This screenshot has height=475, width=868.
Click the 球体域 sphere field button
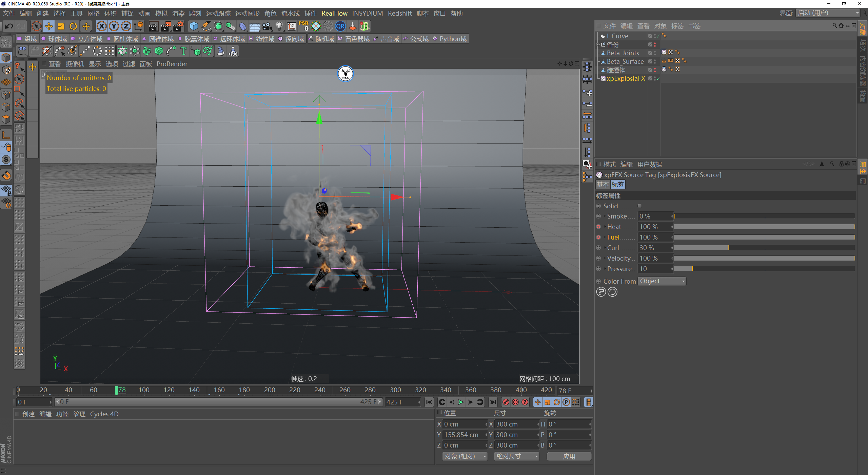[x=54, y=39]
